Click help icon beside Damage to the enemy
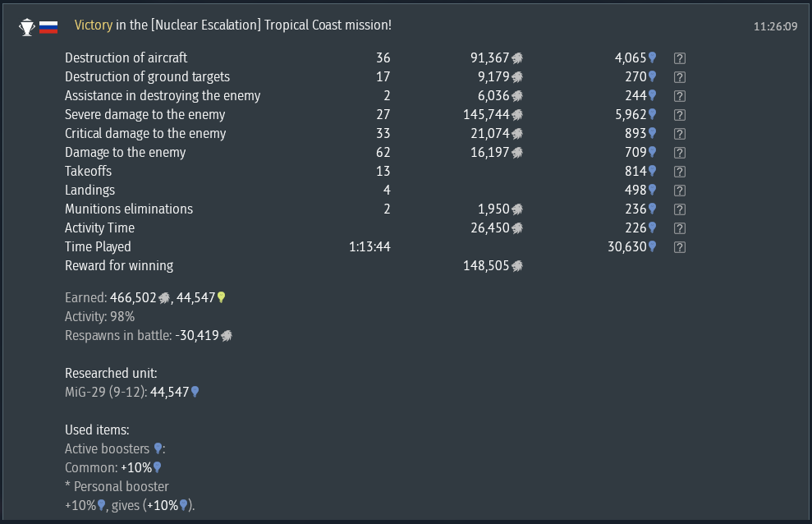The width and height of the screenshot is (812, 524). coord(679,153)
